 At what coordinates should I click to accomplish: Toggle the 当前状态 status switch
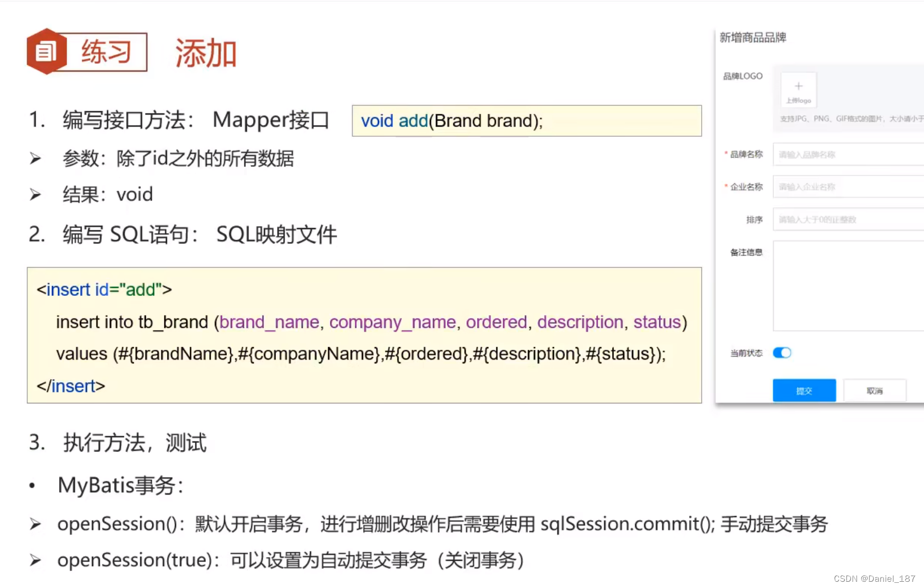click(x=782, y=353)
